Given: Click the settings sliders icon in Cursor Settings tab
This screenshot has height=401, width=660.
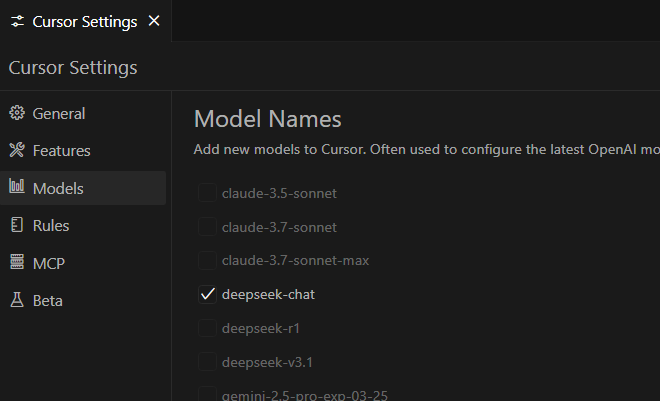Looking at the screenshot, I should (x=17, y=21).
